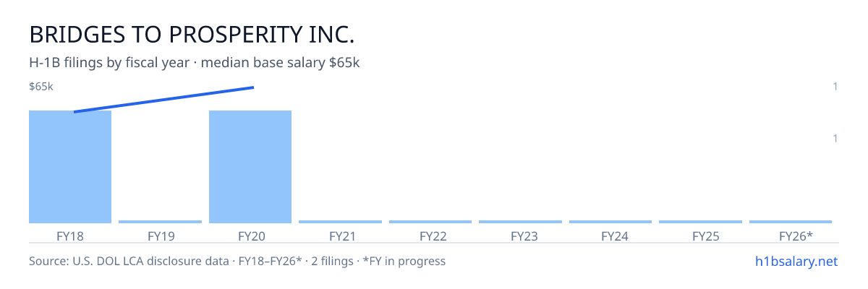Click the BRIDGES TO PROSPERITY INC. title
This screenshot has width=868, height=289.
click(192, 35)
